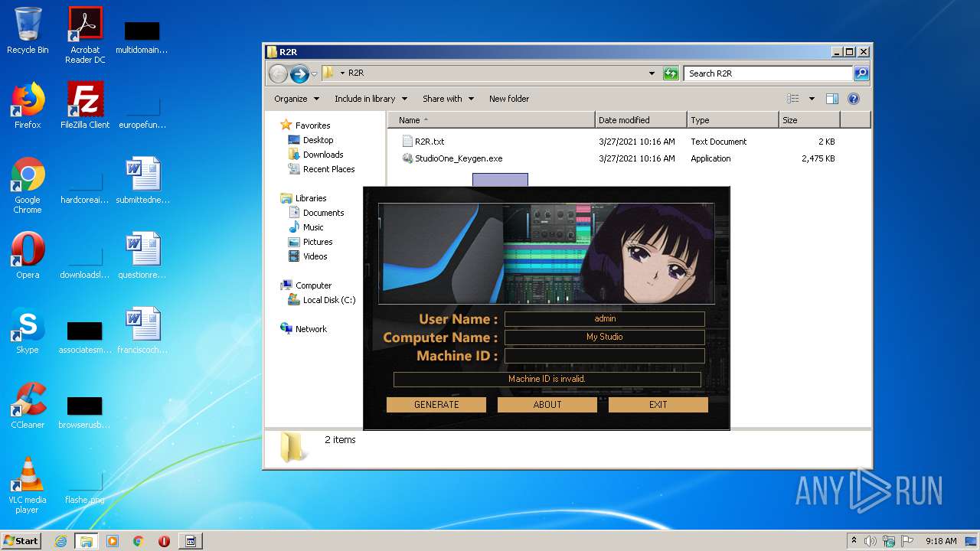Viewport: 980px width, 551px height.
Task: Click R2R.txt file icon
Action: [407, 142]
